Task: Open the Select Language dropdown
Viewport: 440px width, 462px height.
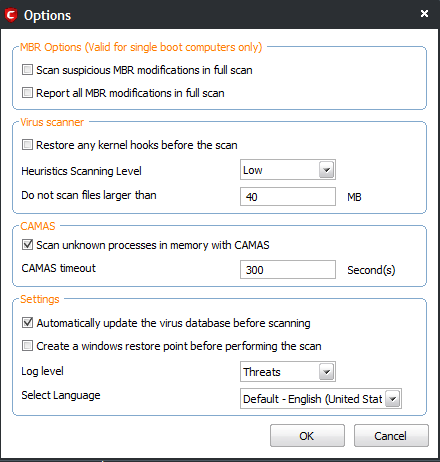Action: pyautogui.click(x=321, y=399)
